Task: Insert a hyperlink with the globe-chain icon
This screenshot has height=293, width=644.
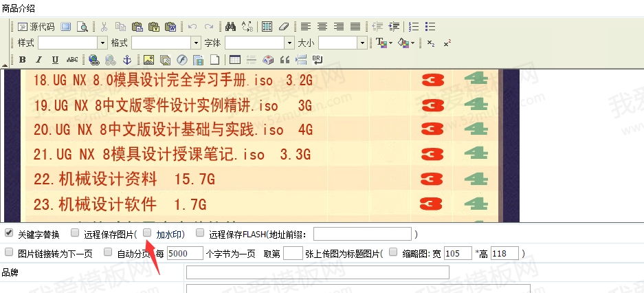Action: (94, 60)
